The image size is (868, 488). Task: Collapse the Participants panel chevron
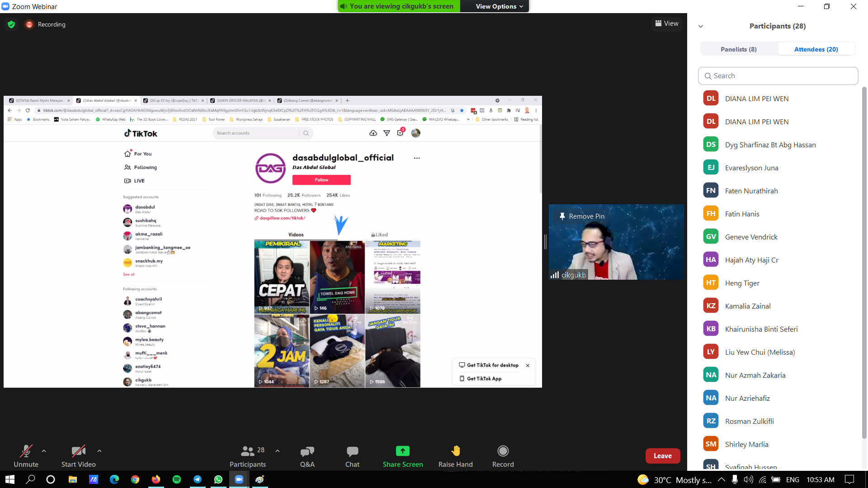coord(701,26)
